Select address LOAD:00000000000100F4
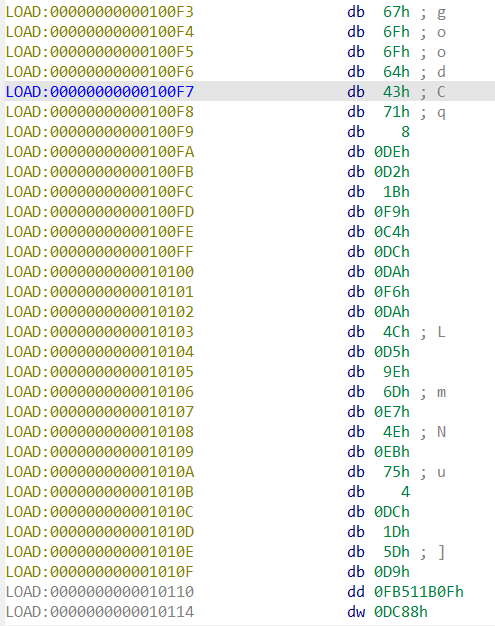Viewport: 495px width, 626px height. click(x=100, y=32)
